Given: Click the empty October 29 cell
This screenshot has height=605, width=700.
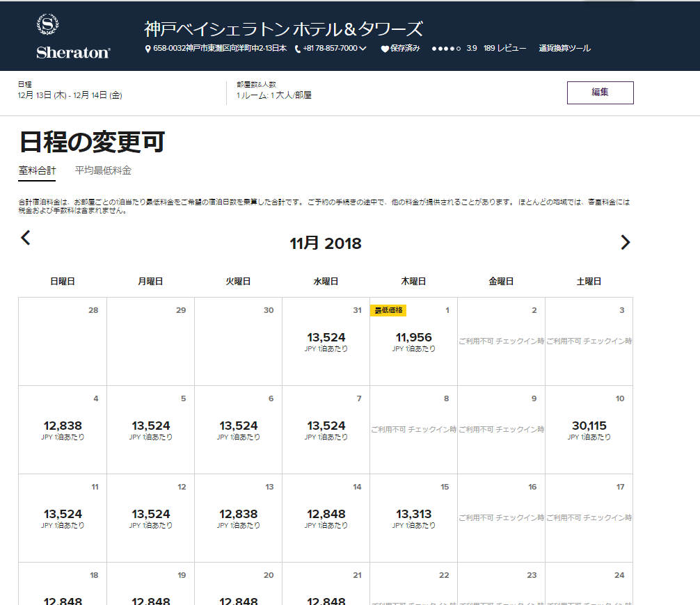Looking at the screenshot, I should (150, 341).
